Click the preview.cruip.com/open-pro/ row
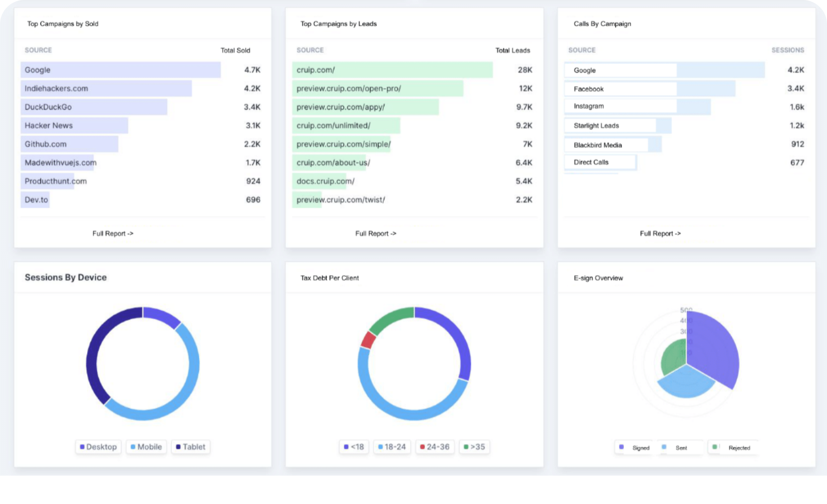This screenshot has width=827, height=504. (x=414, y=88)
